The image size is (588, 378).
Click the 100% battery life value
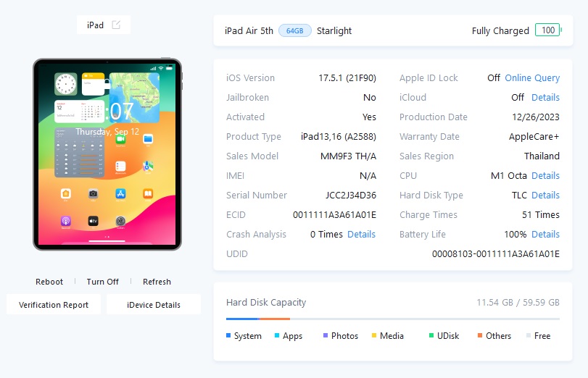[515, 234]
